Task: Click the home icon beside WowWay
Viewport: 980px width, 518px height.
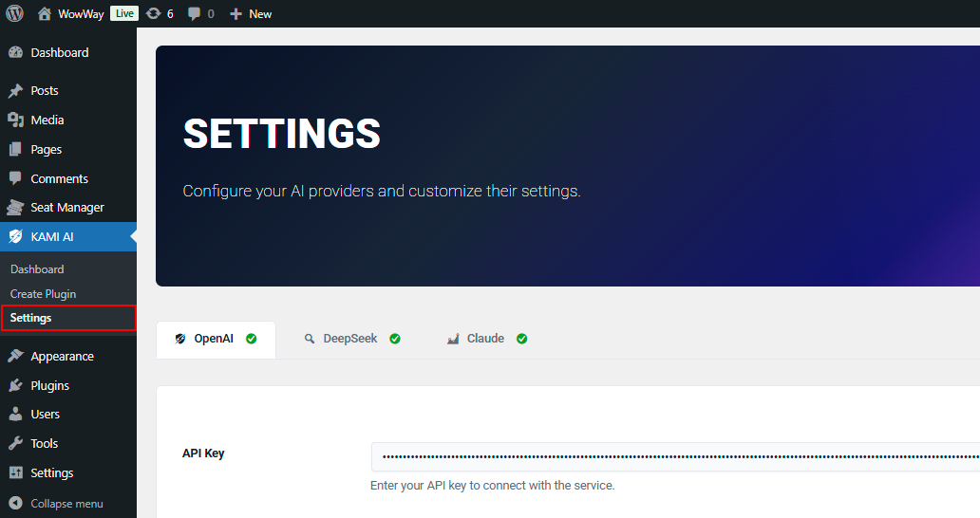Action: tap(45, 13)
